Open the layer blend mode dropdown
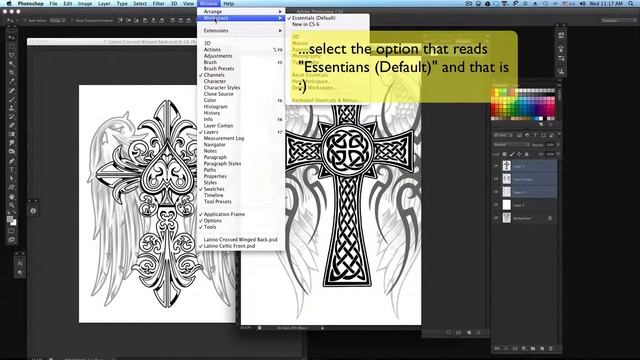The height and width of the screenshot is (360, 640). (511, 144)
